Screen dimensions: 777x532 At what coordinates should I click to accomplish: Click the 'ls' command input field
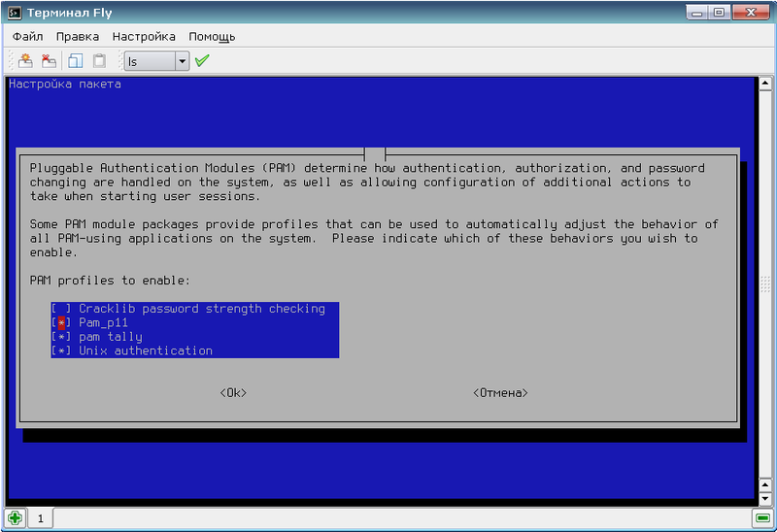click(x=151, y=61)
